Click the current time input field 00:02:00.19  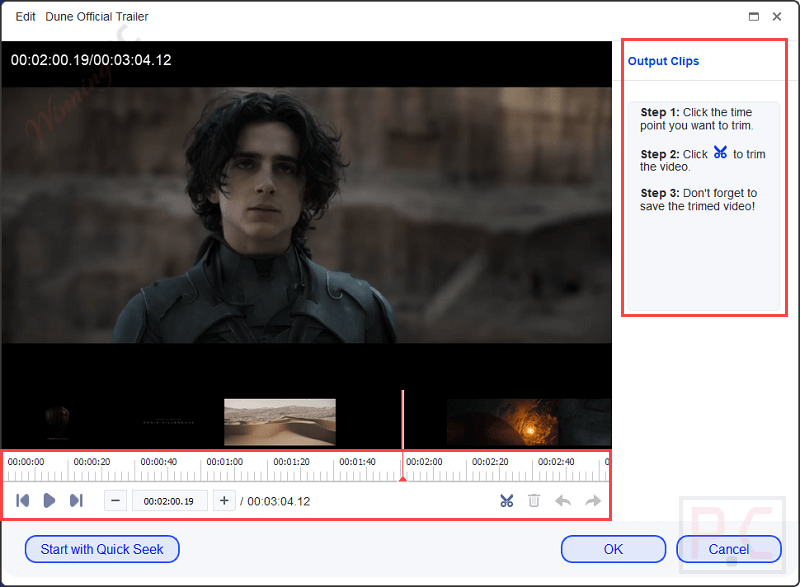169,501
